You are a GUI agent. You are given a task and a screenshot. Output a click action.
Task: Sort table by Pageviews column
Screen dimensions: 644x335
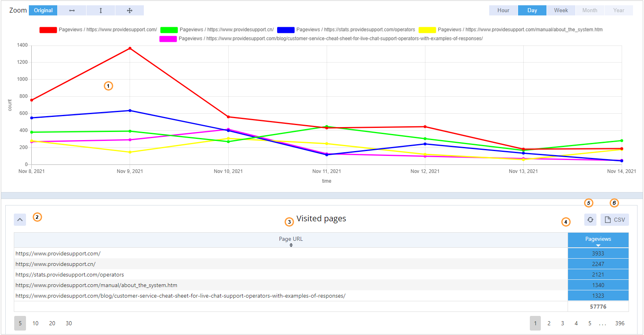click(x=598, y=240)
